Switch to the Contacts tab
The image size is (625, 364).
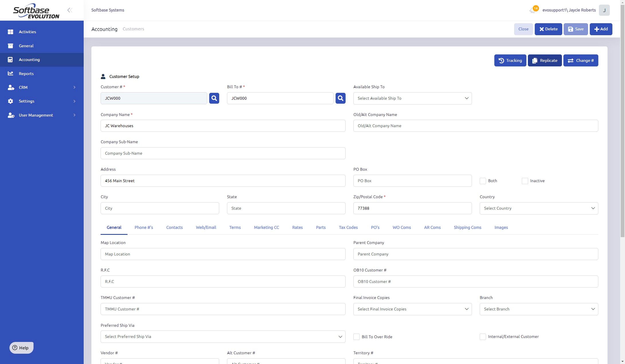174,227
